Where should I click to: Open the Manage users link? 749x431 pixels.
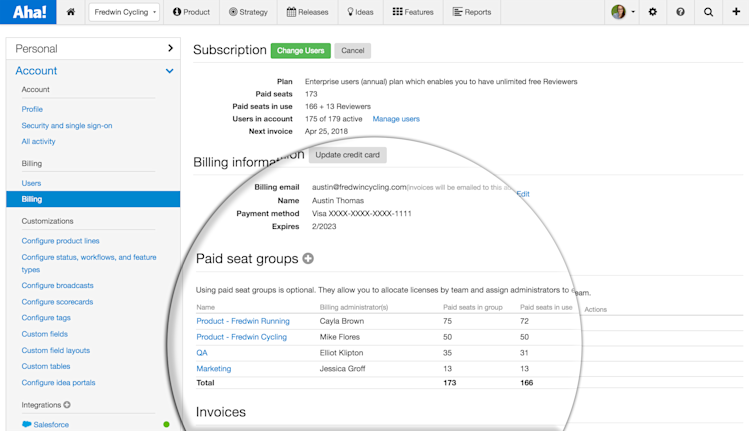[396, 119]
